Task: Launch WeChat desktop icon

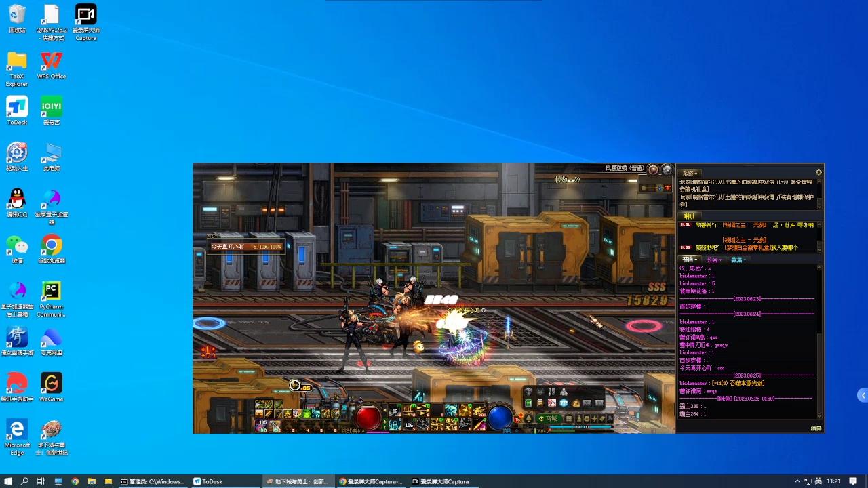Action: (x=17, y=249)
